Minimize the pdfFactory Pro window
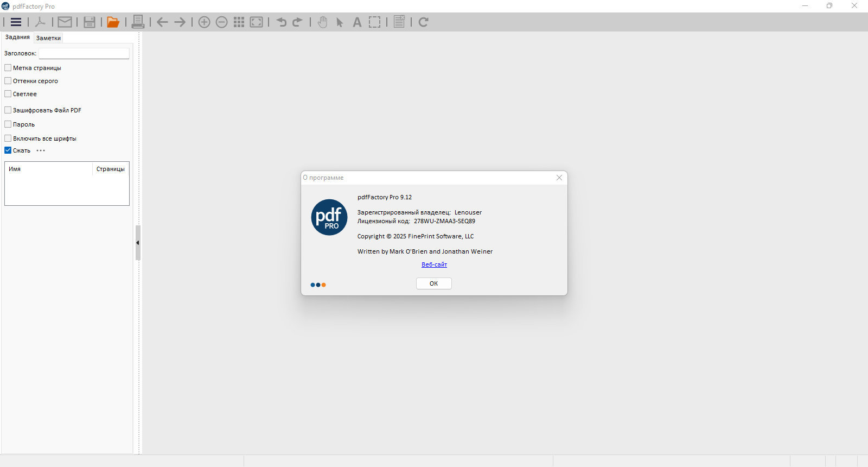Screen dimensions: 868x467 [x=805, y=6]
